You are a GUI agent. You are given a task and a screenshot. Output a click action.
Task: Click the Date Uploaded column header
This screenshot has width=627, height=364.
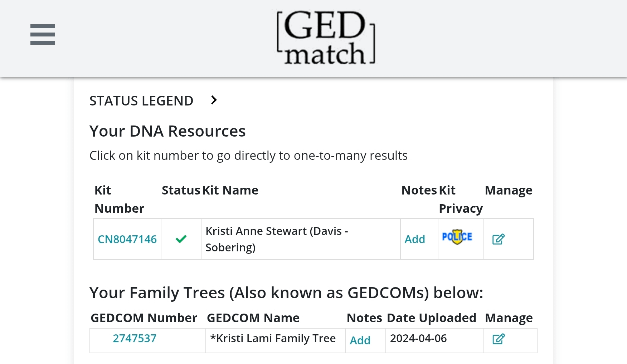point(431,318)
